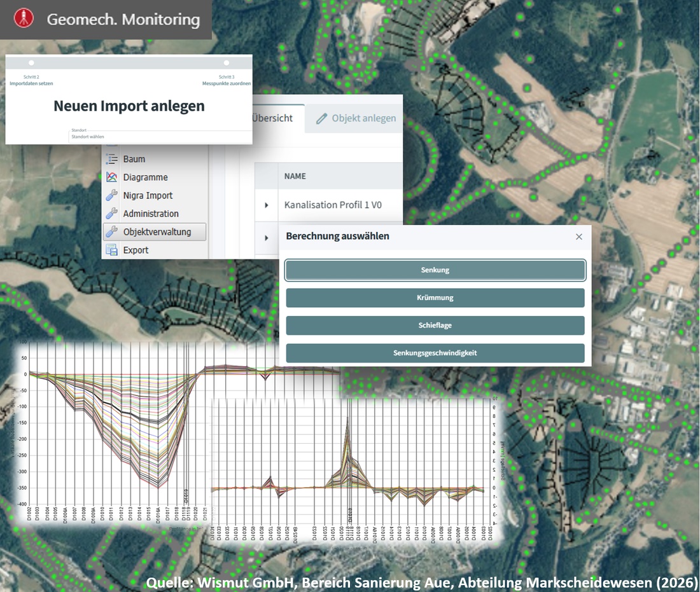Screen dimensions: 700x592
Task: Open the Standort wählen dropdown
Action: (159, 137)
